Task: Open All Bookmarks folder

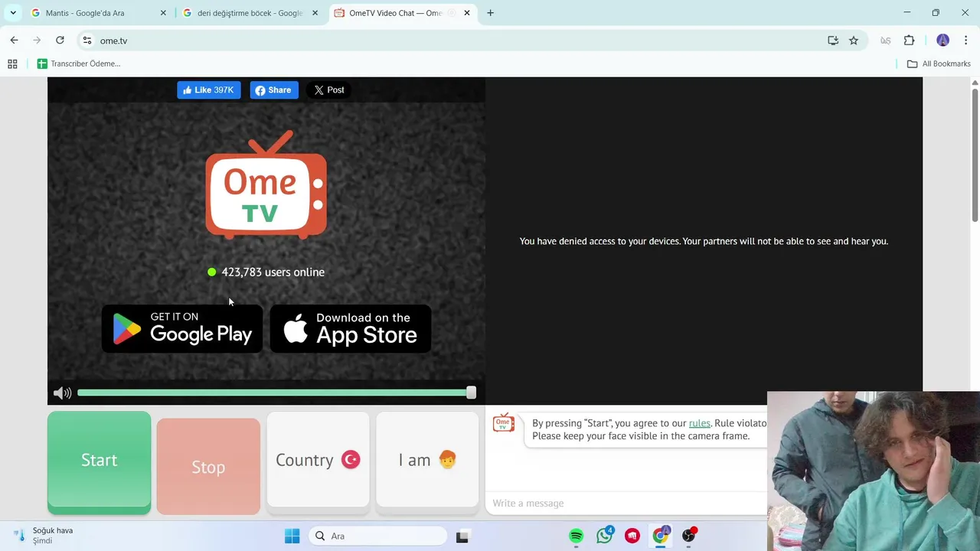Action: (x=939, y=64)
